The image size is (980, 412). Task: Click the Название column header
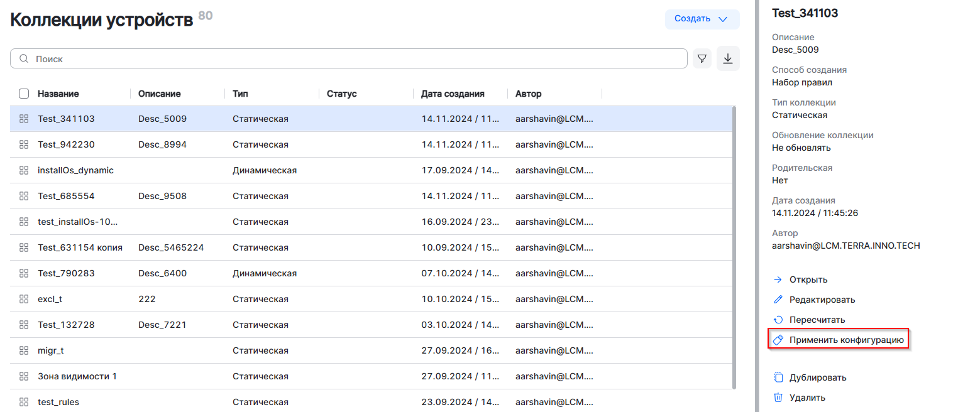(x=58, y=94)
